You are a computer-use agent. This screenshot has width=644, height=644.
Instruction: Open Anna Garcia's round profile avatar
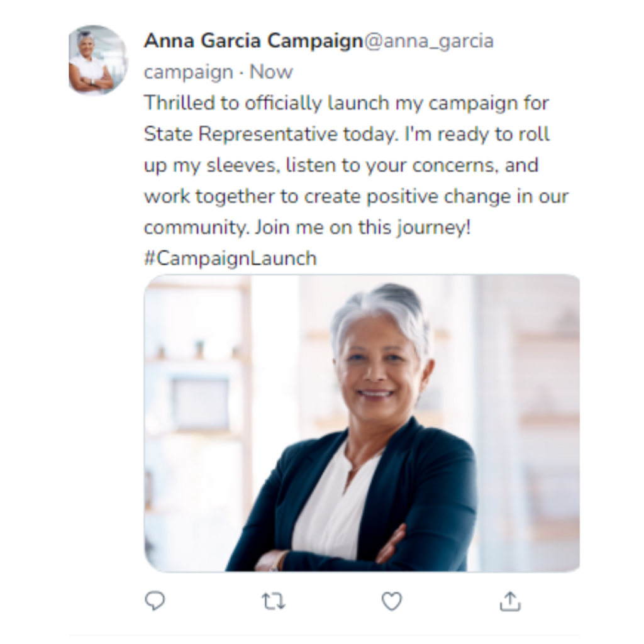98,60
